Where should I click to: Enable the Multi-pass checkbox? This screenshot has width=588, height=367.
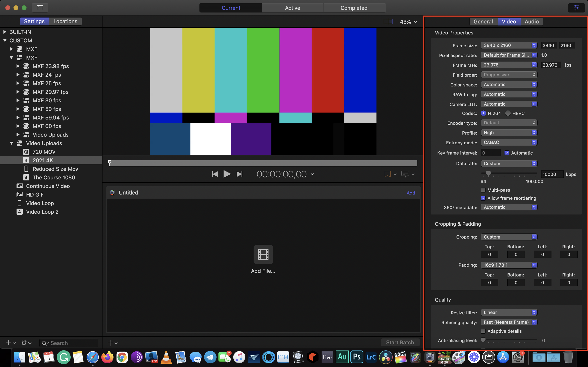(x=483, y=190)
